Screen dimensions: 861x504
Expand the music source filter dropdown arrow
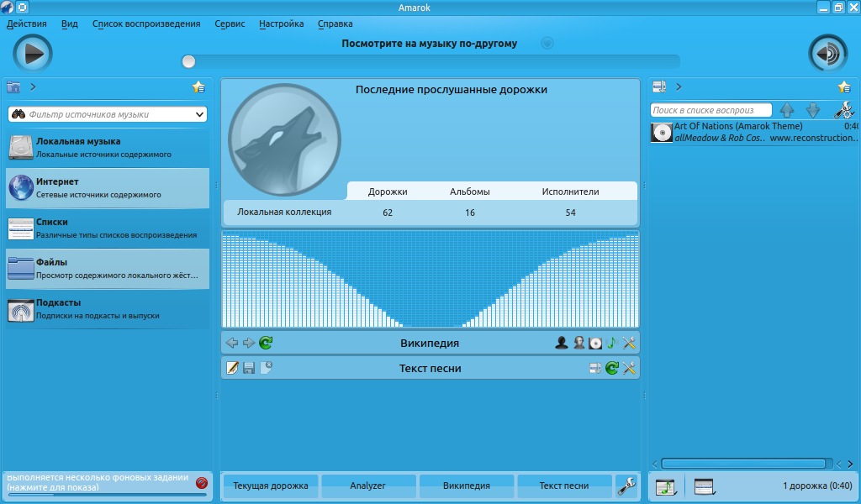[x=200, y=114]
